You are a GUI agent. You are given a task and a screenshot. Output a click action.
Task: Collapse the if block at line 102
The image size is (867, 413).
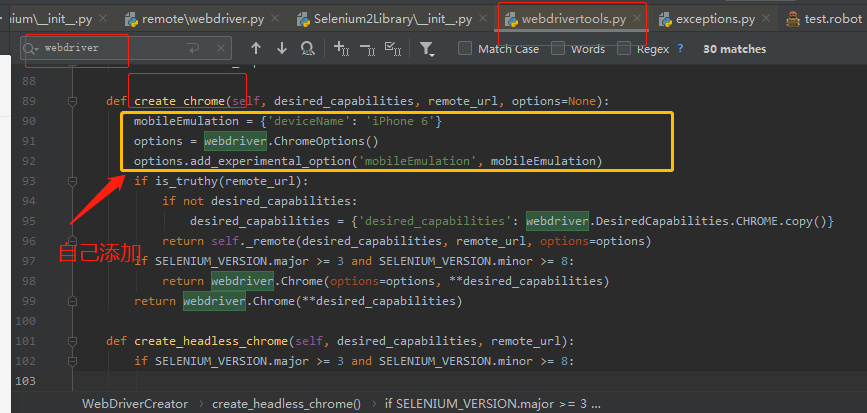(72, 360)
